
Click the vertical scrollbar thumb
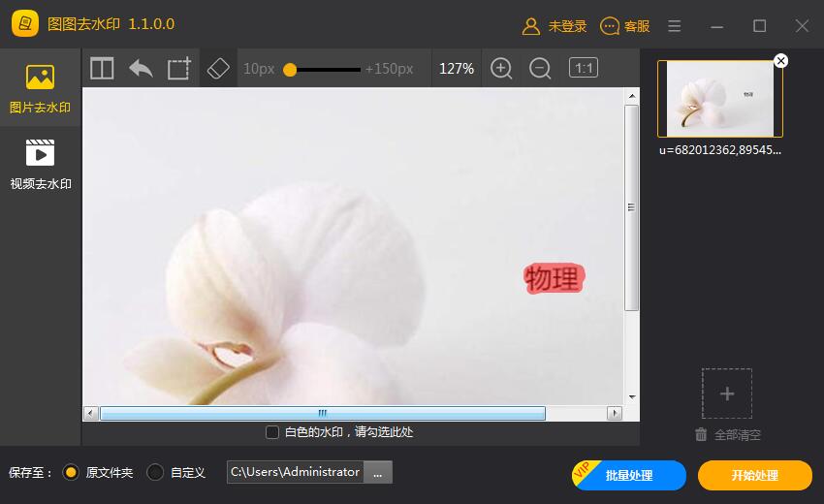(x=632, y=207)
